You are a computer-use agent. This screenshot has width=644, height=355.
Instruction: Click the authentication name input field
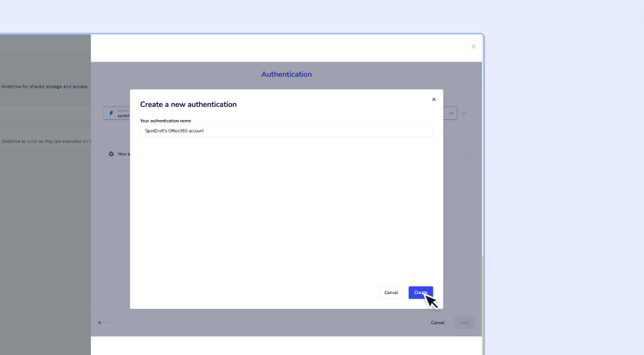286,131
